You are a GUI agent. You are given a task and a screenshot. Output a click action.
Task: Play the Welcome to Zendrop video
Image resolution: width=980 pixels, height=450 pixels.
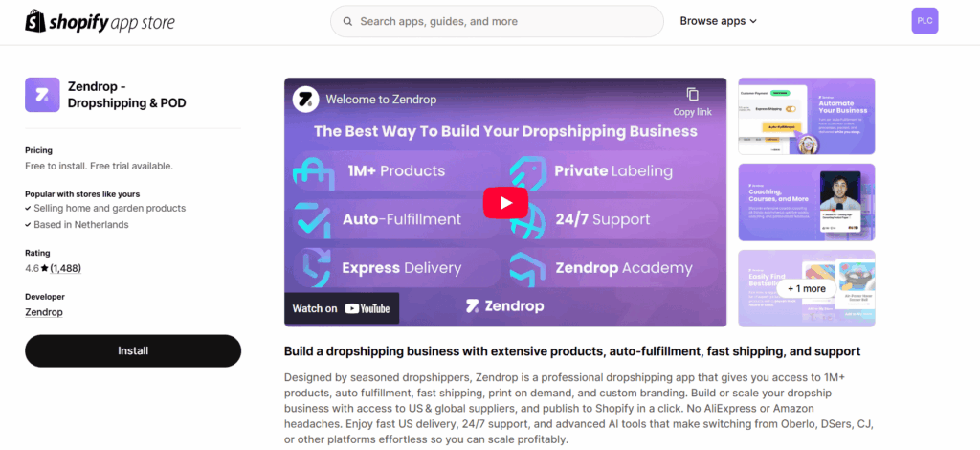[x=504, y=202]
